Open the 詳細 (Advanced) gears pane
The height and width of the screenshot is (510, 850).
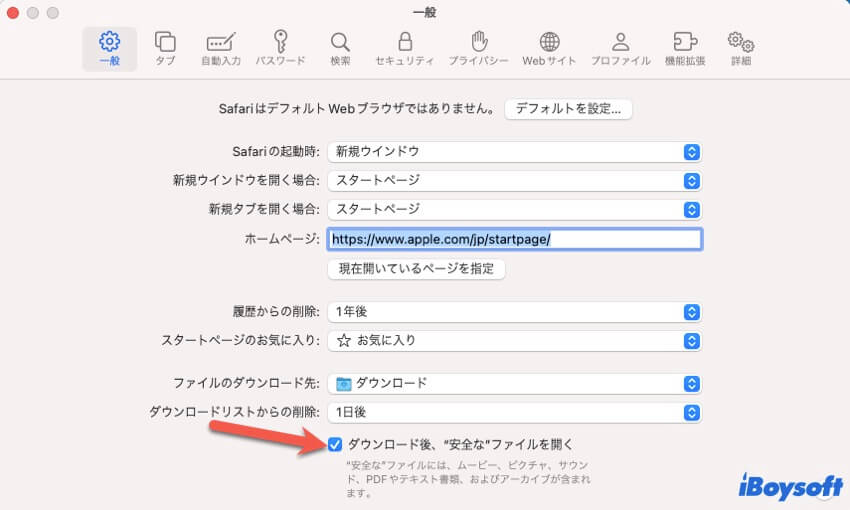[741, 49]
